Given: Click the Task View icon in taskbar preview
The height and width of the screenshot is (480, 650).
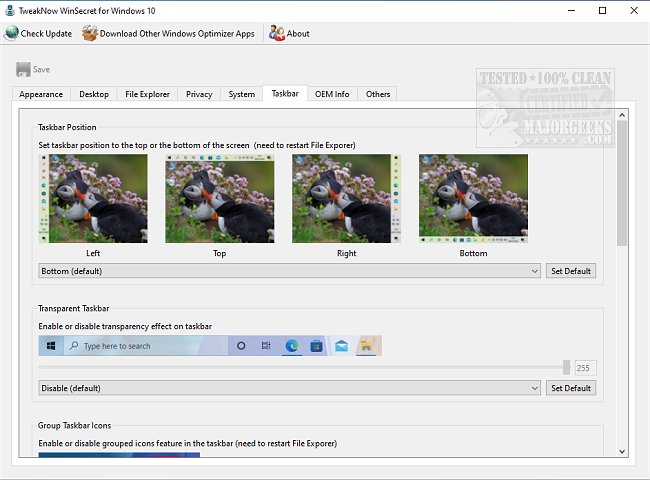Looking at the screenshot, I should point(266,346).
